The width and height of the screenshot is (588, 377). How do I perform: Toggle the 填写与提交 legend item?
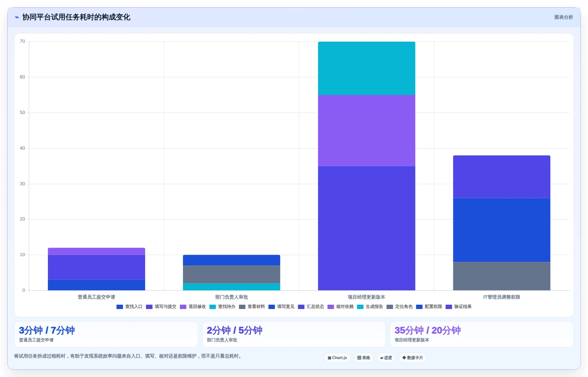tap(161, 307)
